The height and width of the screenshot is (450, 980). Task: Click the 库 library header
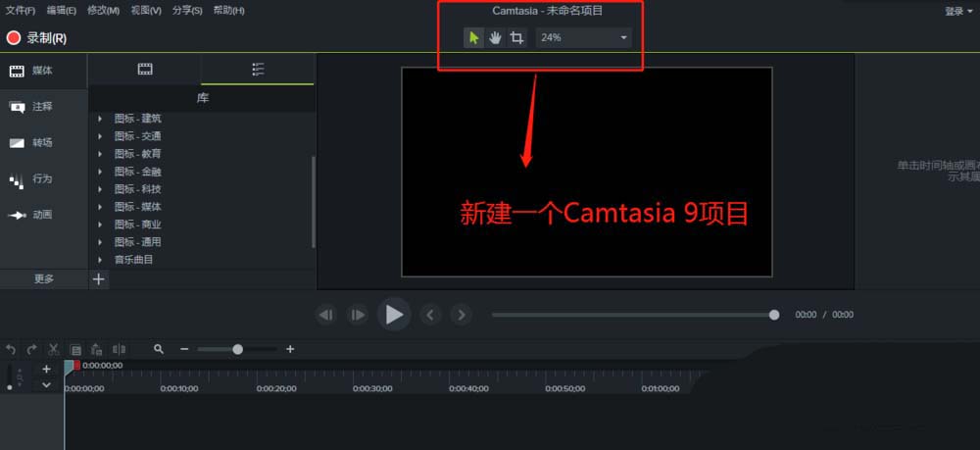coord(203,99)
